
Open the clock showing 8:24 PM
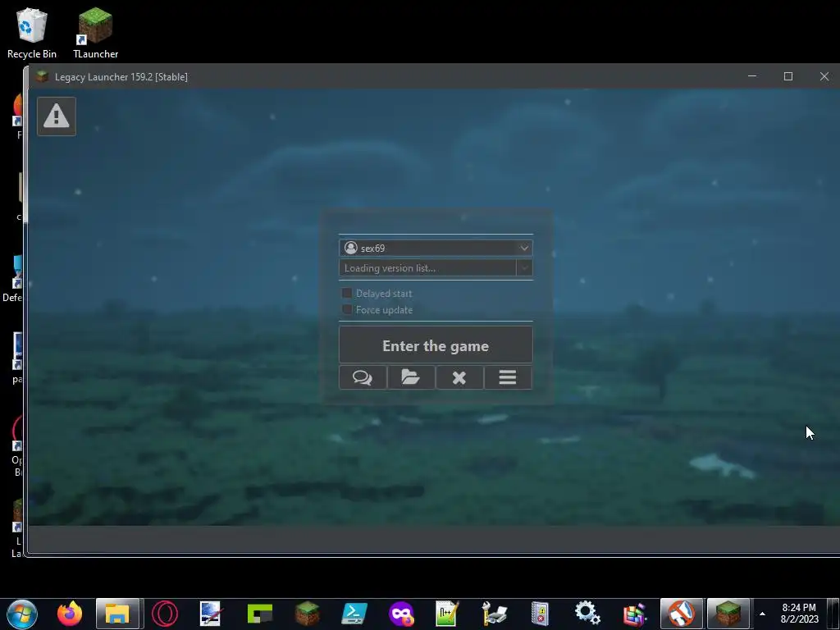[x=799, y=614]
